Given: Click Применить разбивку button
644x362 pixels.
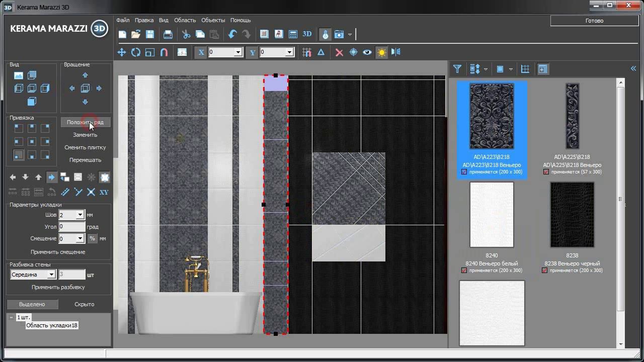Looking at the screenshot, I should (x=58, y=287).
